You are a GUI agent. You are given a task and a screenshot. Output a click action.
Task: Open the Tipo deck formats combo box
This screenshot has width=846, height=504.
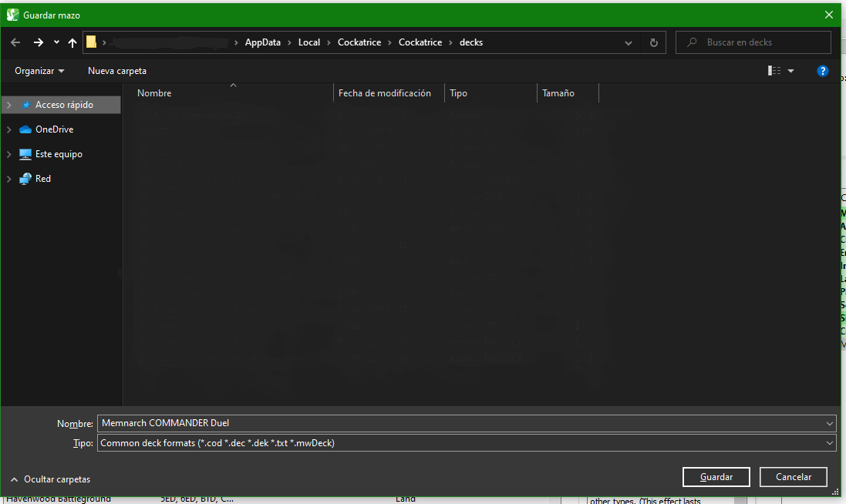click(466, 443)
